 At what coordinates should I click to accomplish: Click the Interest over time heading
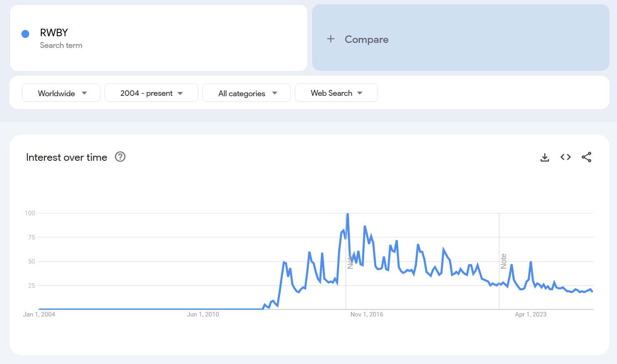(x=67, y=157)
